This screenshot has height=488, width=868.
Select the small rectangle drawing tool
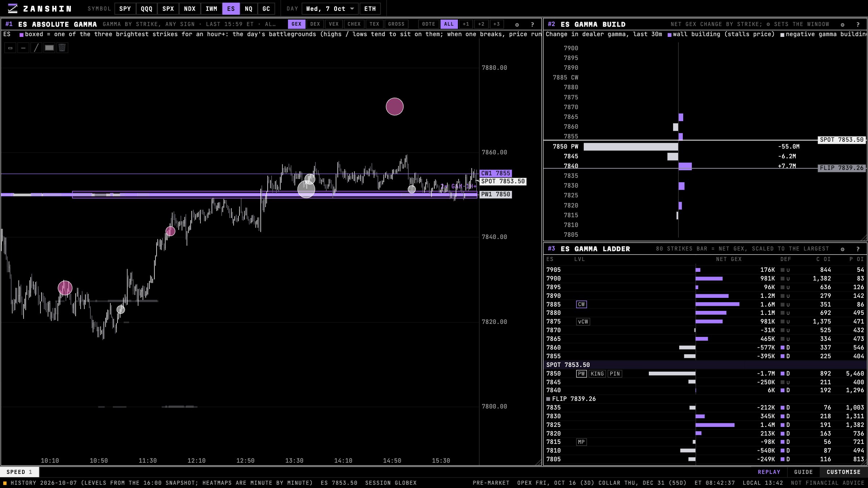10,48
